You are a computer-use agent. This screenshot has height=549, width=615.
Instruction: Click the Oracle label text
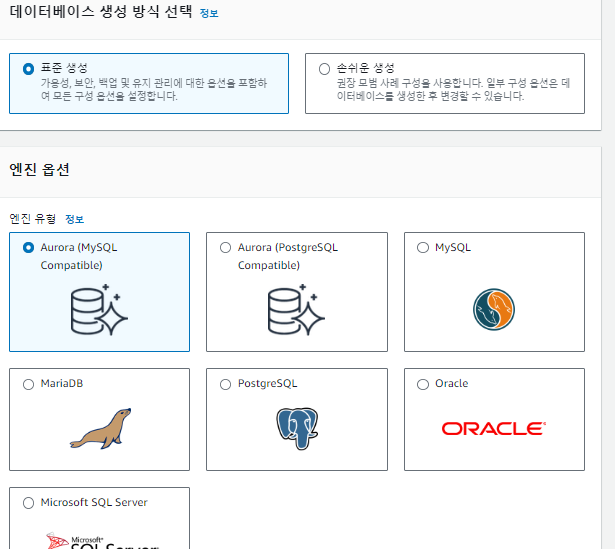(x=451, y=384)
